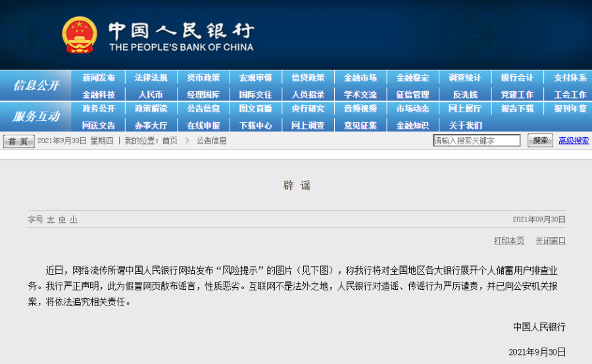Viewport: 592px width, 364px height.
Task: Click the People's Bank of China emblem logo
Action: (80, 35)
